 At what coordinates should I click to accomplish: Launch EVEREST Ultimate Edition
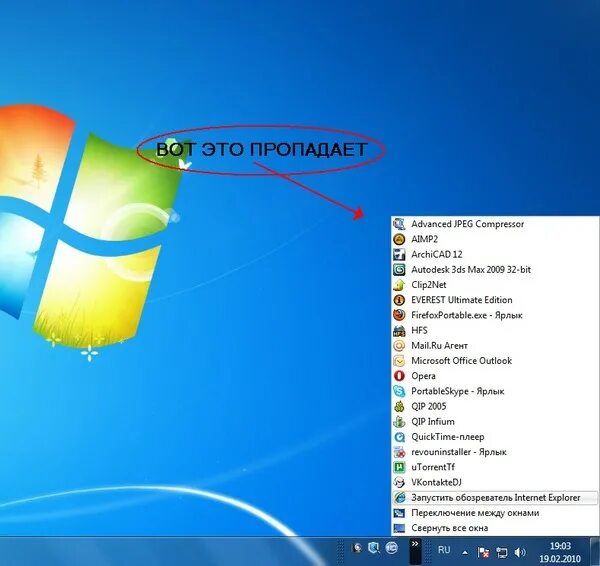click(495, 300)
